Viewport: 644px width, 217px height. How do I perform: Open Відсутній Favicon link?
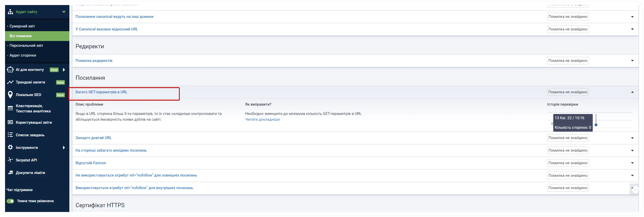(91, 163)
